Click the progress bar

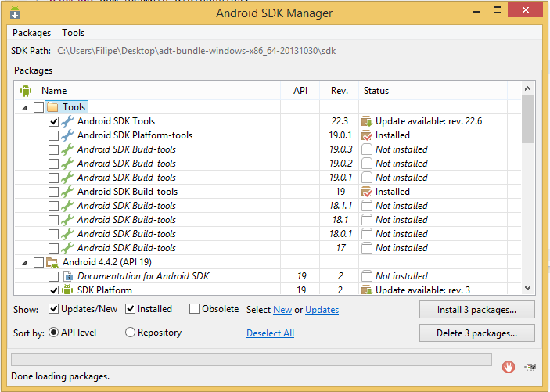point(251,359)
